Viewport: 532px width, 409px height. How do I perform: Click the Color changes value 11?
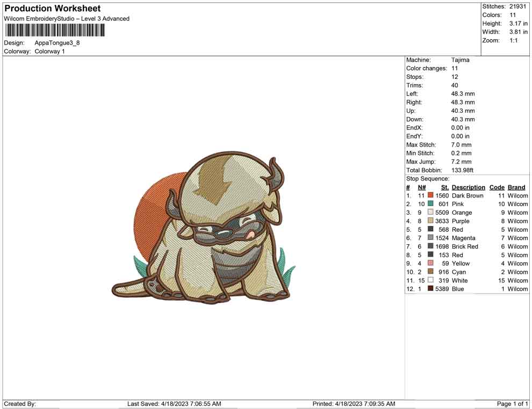(455, 69)
